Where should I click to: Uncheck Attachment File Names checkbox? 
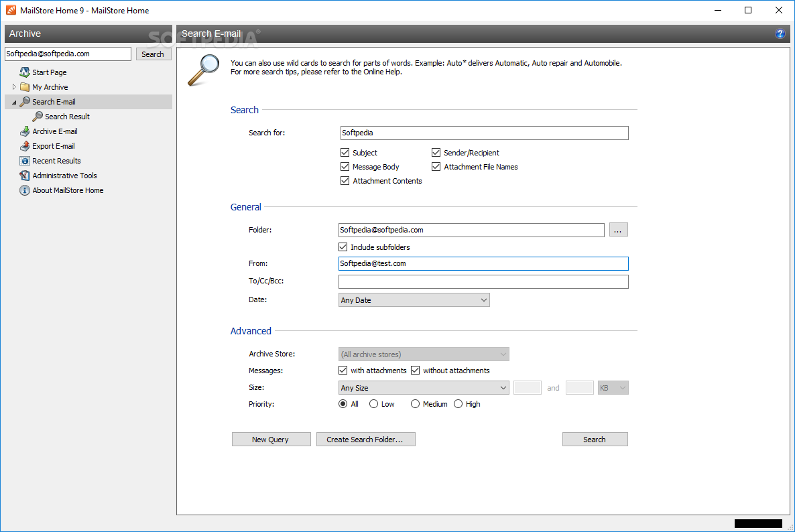(436, 167)
